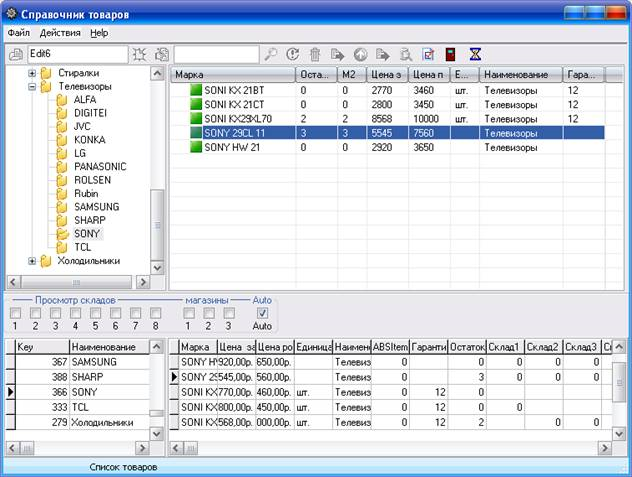The image size is (632, 477).
Task: Click the Наименование header in top grid
Action: point(520,75)
